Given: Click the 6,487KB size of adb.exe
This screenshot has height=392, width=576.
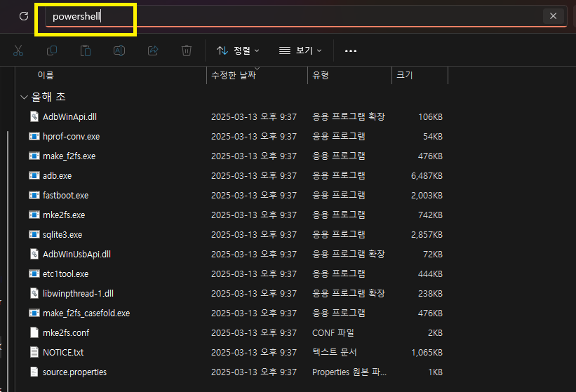Looking at the screenshot, I should tap(427, 176).
